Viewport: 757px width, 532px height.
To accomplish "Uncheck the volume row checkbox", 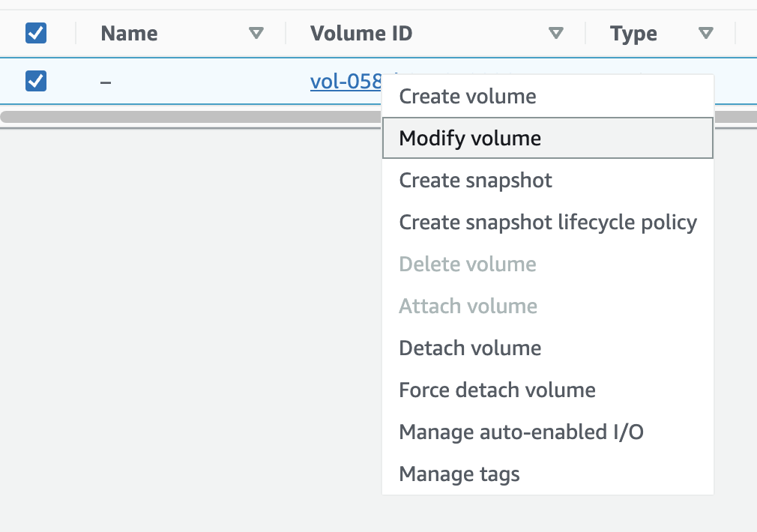I will click(36, 80).
